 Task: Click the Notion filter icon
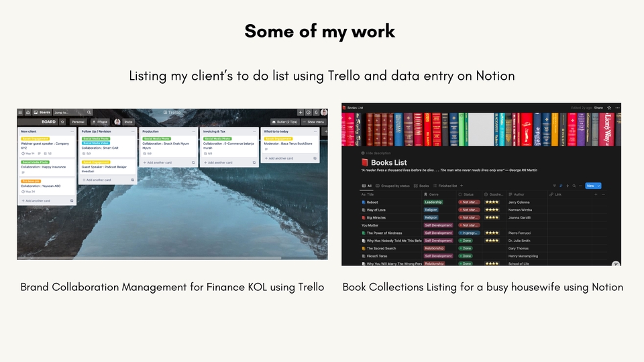click(554, 186)
